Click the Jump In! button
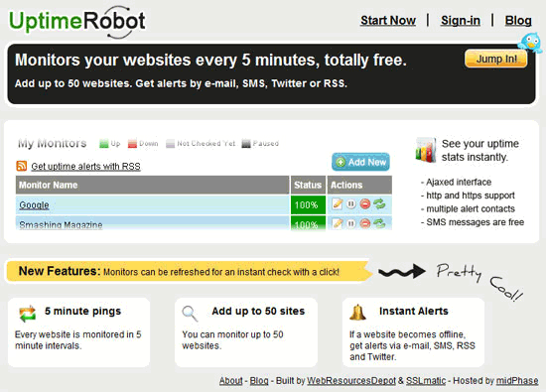 coord(495,59)
